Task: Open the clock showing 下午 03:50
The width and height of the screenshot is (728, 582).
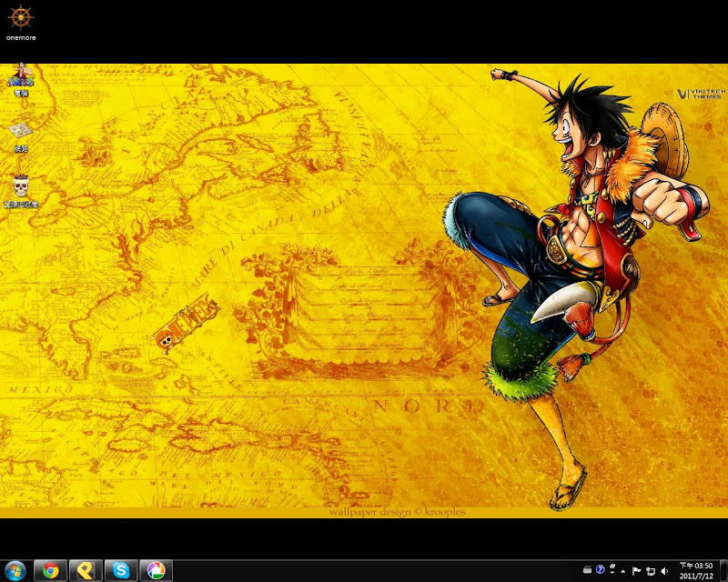Action: point(696,570)
